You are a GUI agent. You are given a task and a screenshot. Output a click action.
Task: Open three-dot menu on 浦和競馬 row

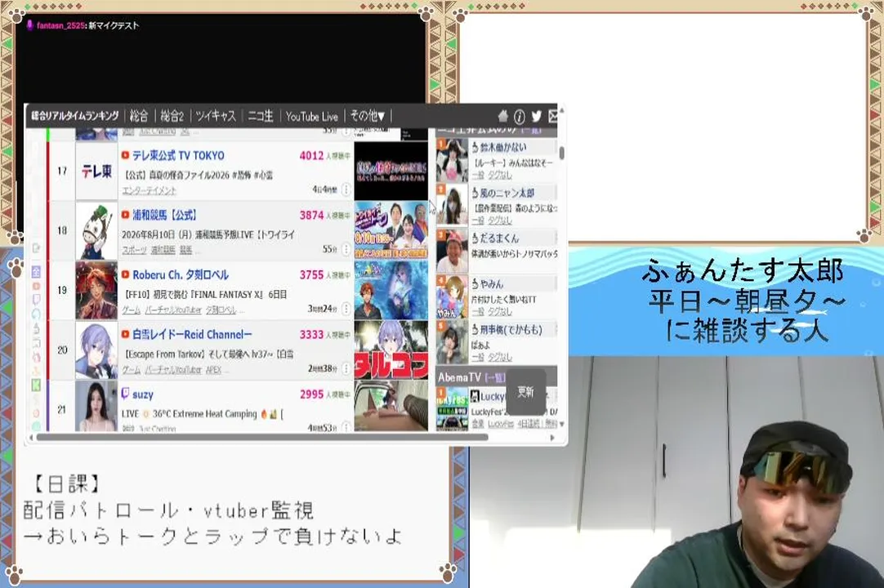[x=346, y=249]
